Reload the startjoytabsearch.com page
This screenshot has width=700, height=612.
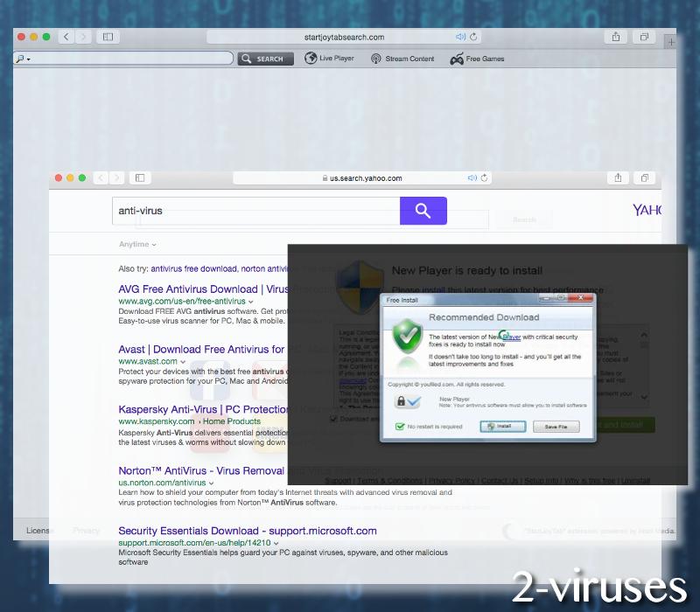click(x=473, y=37)
